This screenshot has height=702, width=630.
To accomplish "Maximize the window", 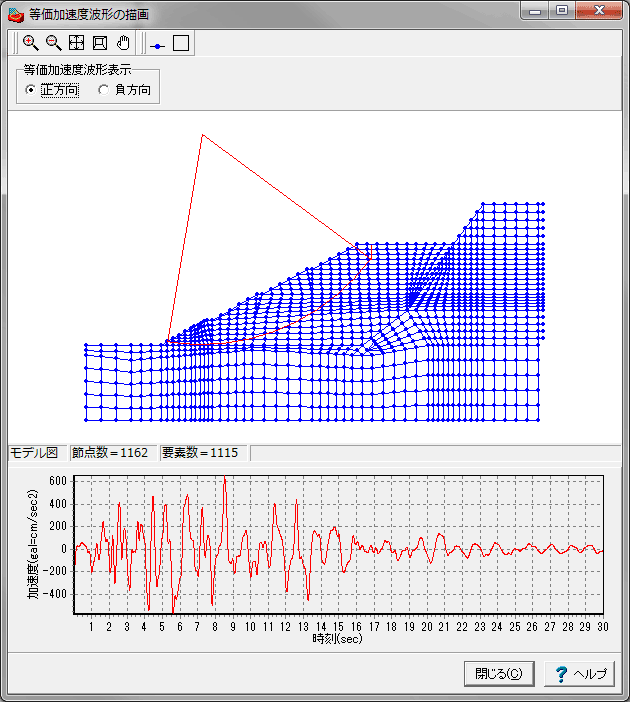I will click(x=562, y=10).
